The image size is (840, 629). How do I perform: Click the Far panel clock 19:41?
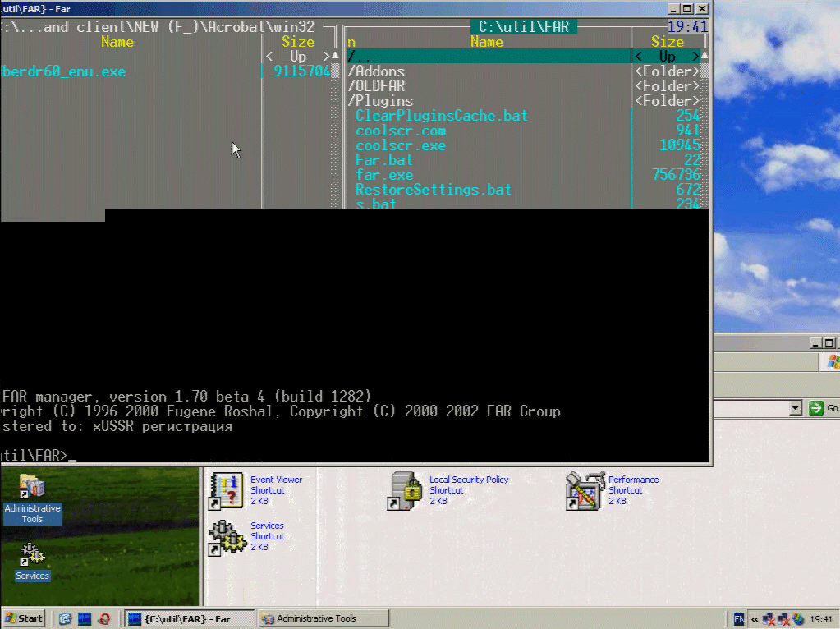click(x=688, y=27)
